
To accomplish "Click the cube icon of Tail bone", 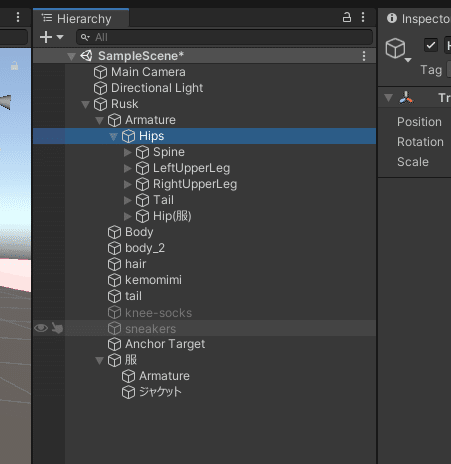I will click(142, 200).
